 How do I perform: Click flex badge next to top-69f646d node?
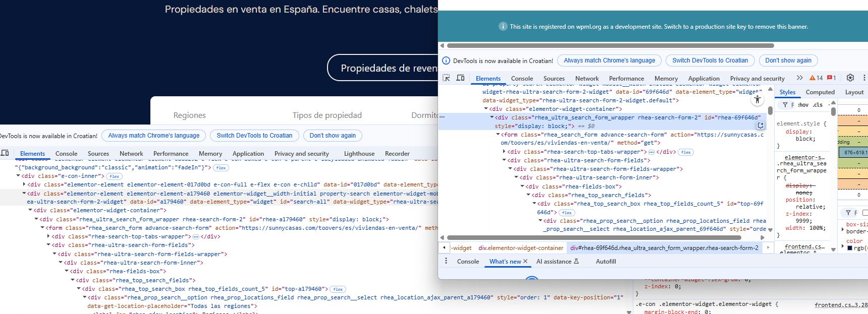click(567, 213)
